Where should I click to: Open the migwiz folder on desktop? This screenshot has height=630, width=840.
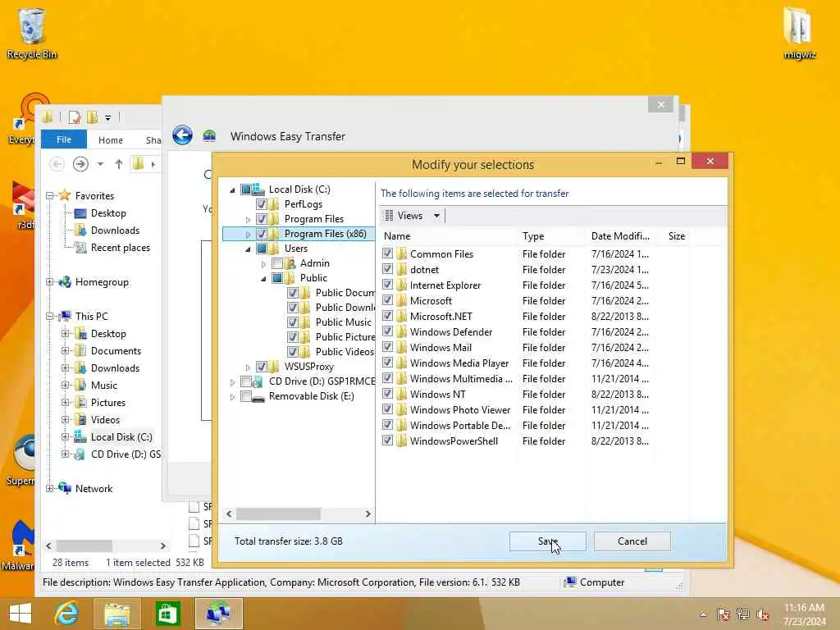[799, 32]
